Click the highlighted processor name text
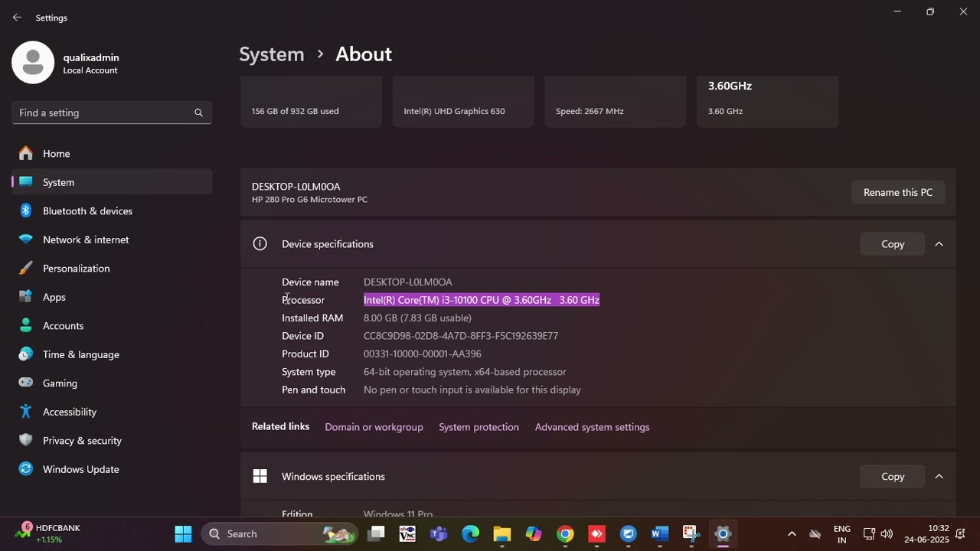The image size is (980, 551). coord(482,300)
